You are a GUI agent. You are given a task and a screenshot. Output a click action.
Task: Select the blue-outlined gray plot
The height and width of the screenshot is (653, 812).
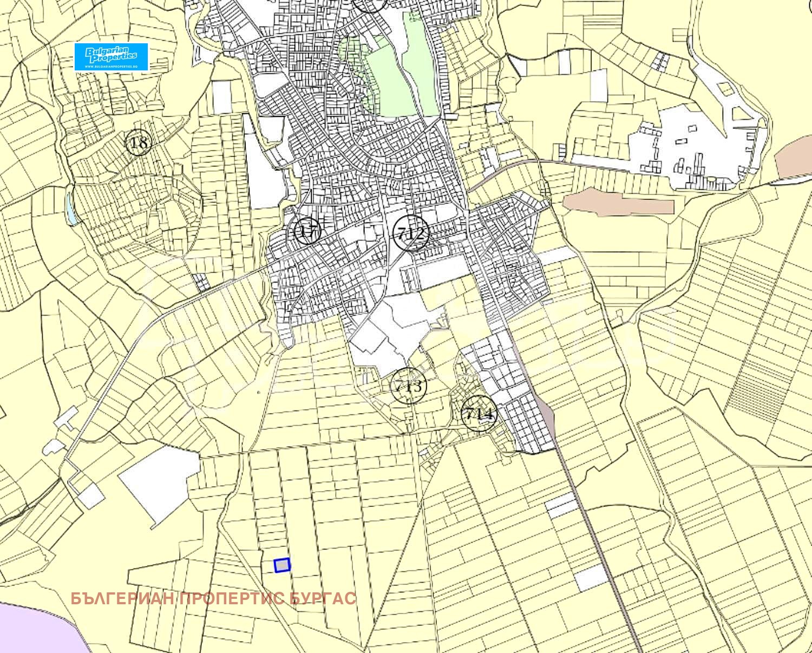(282, 565)
